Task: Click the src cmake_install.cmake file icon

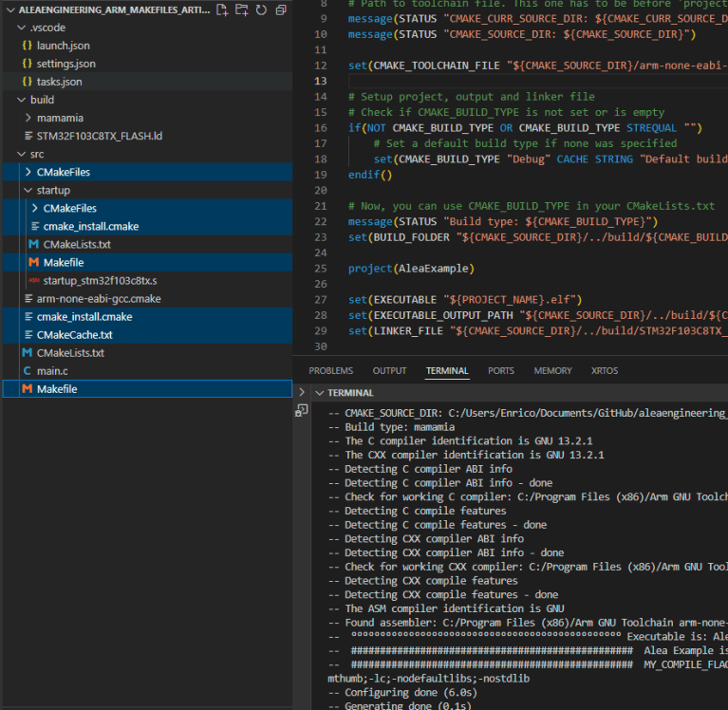Action: (28, 317)
